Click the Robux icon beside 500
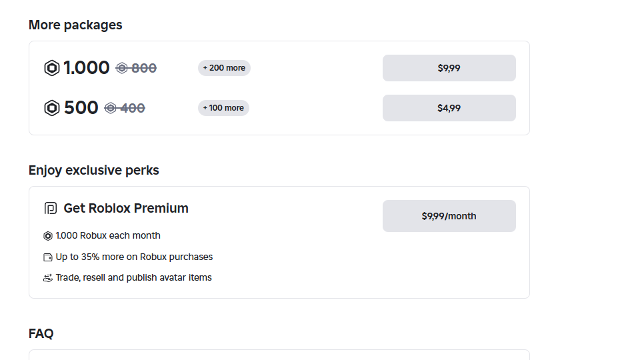The image size is (644, 360). point(52,108)
